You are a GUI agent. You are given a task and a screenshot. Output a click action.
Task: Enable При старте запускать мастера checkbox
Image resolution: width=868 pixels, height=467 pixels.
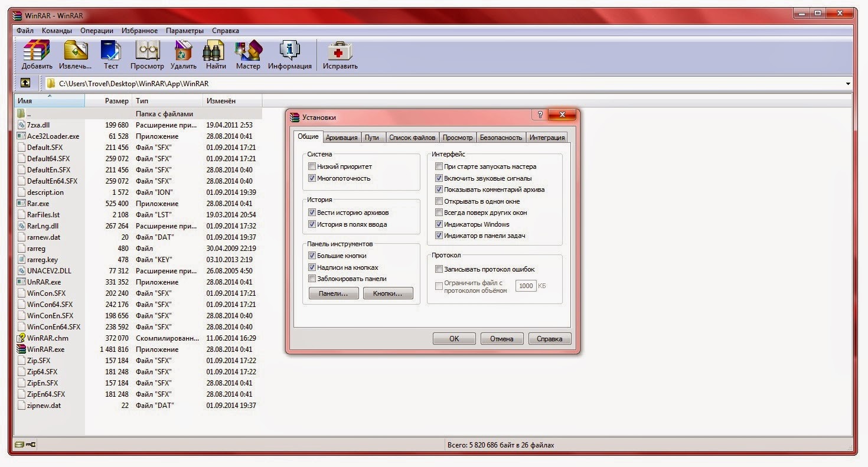(439, 166)
